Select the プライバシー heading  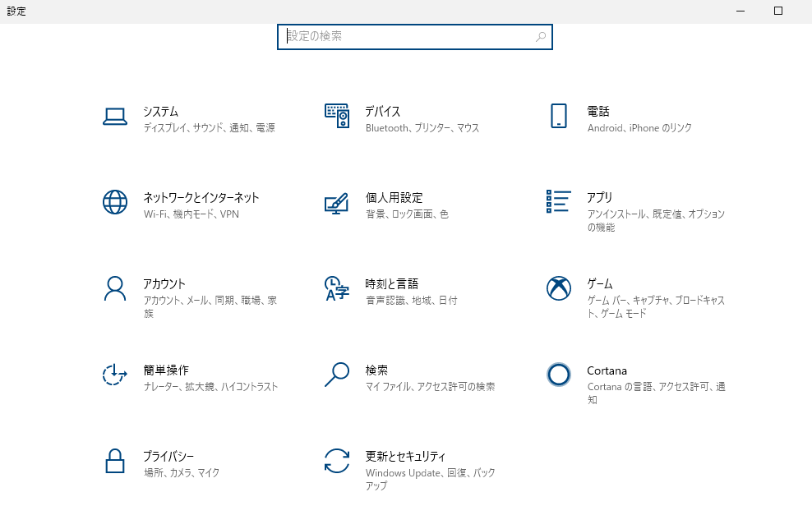[168, 457]
